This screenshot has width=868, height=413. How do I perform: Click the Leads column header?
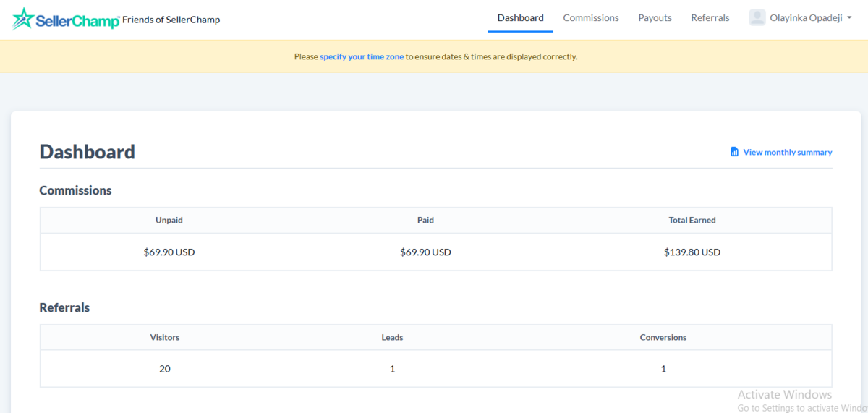(x=392, y=337)
